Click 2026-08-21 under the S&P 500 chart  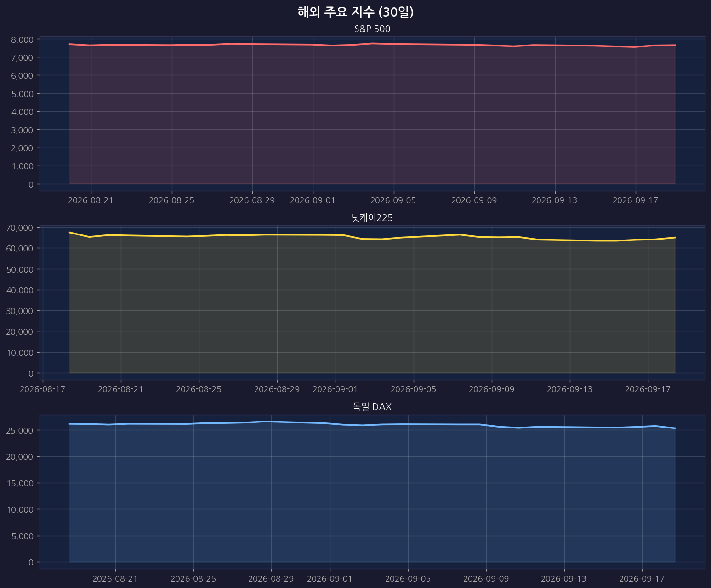tap(91, 200)
